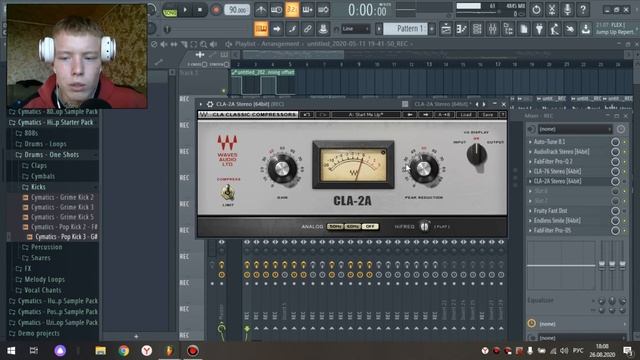Click the A→B copy button in Waves toolbar
Screen dimensions: 640x360
coord(444,115)
